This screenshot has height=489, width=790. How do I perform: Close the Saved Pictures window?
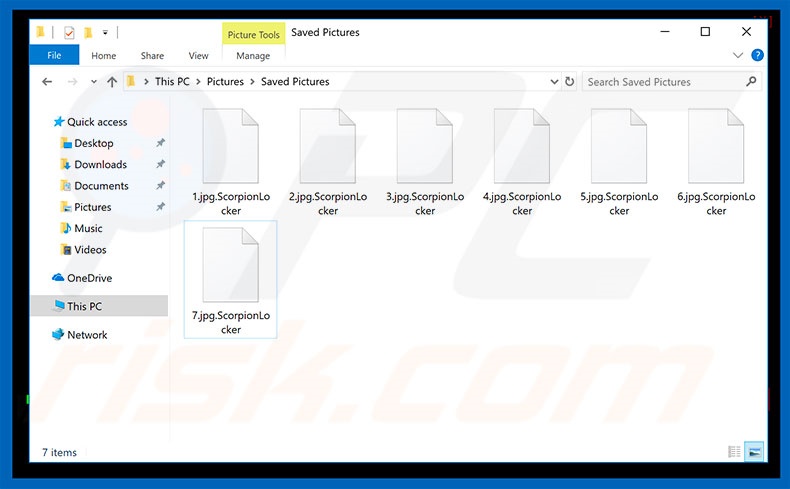pyautogui.click(x=747, y=32)
